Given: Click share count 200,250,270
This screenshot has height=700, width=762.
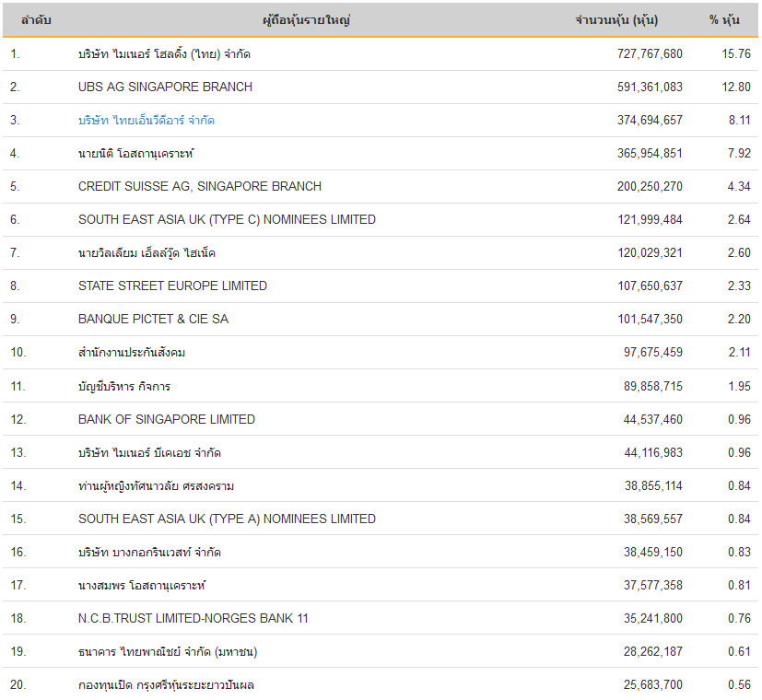Looking at the screenshot, I should point(650,187).
